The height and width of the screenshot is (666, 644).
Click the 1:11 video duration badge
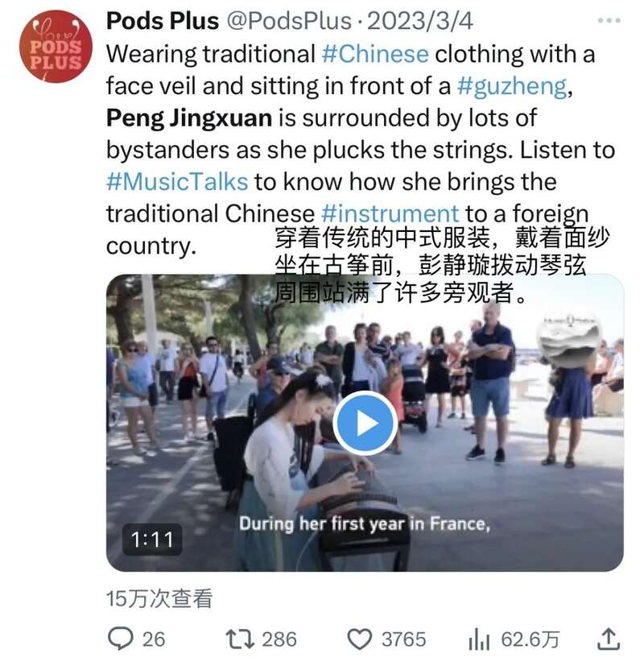coord(152,540)
